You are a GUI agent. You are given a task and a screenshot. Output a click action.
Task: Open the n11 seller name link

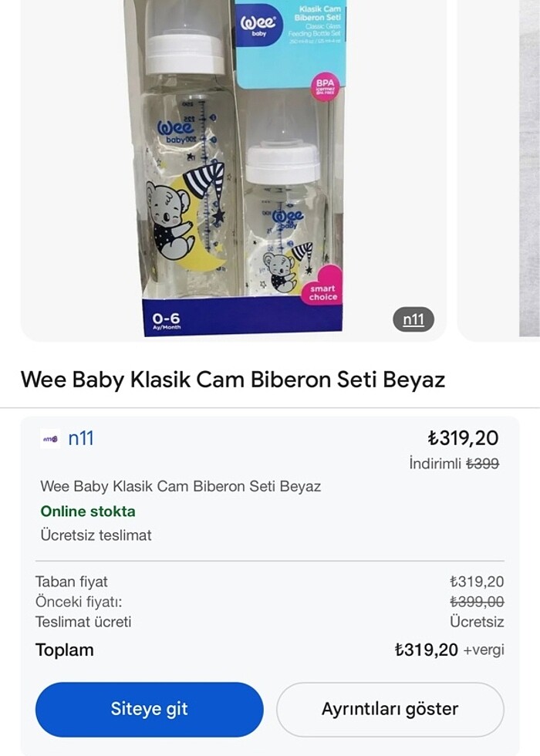point(81,438)
